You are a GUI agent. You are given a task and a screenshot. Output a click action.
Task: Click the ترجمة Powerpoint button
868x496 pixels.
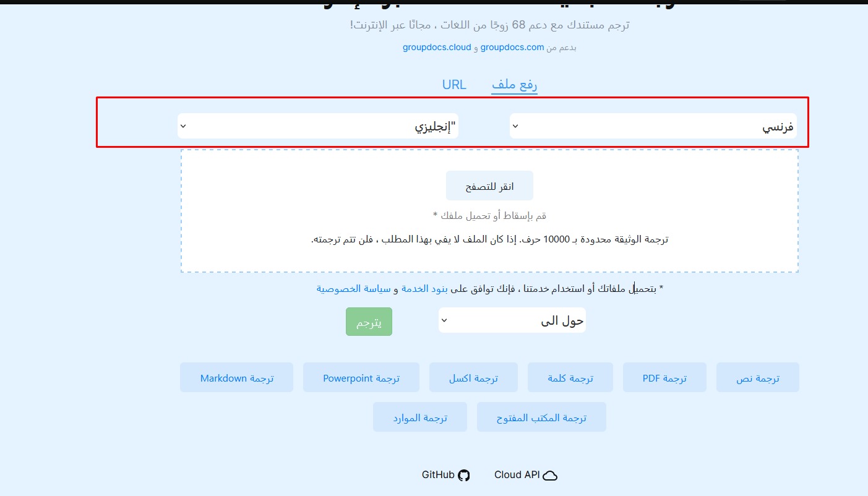361,378
